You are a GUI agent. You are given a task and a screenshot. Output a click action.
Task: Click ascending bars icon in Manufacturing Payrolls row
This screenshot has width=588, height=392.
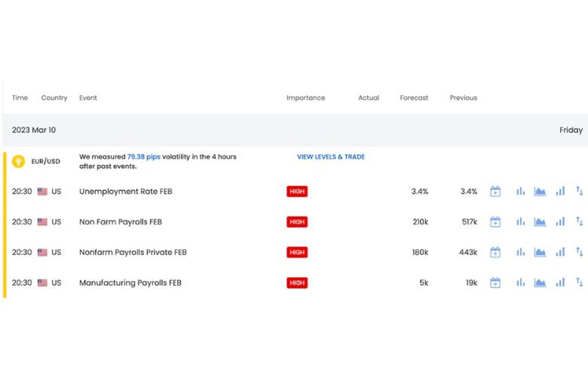pyautogui.click(x=560, y=283)
